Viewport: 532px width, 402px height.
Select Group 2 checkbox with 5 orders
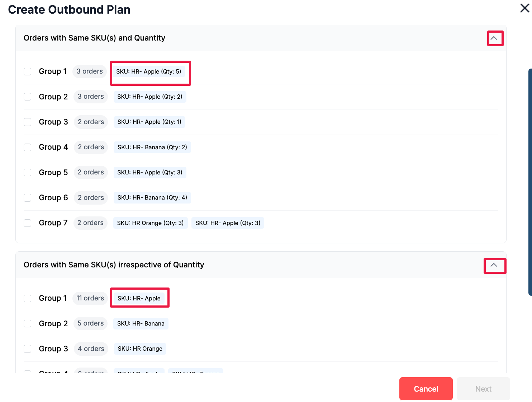coord(28,323)
